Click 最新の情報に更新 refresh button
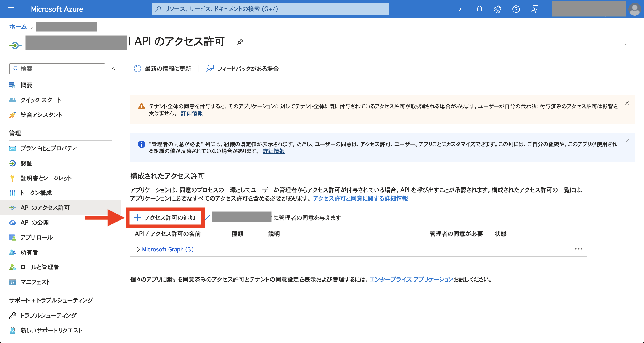Screen dimensions: 644x343 [162, 69]
